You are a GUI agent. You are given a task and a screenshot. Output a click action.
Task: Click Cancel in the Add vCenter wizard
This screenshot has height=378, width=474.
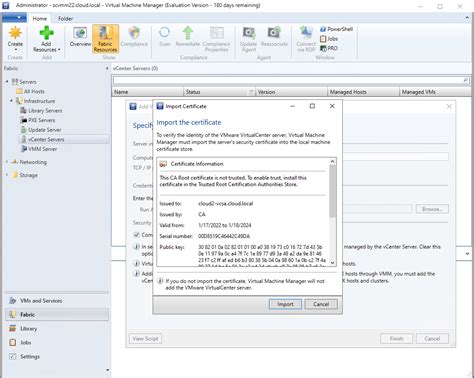coord(432,339)
